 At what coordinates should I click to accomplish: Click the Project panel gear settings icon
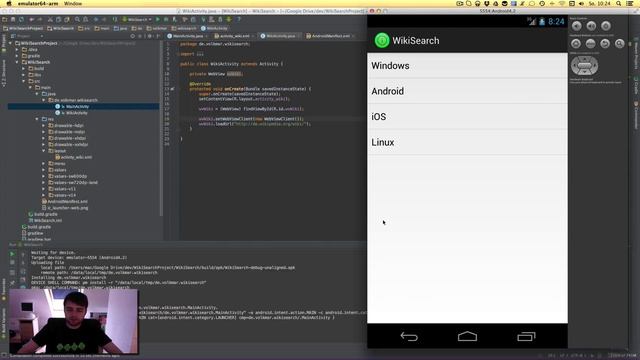[x=149, y=36]
